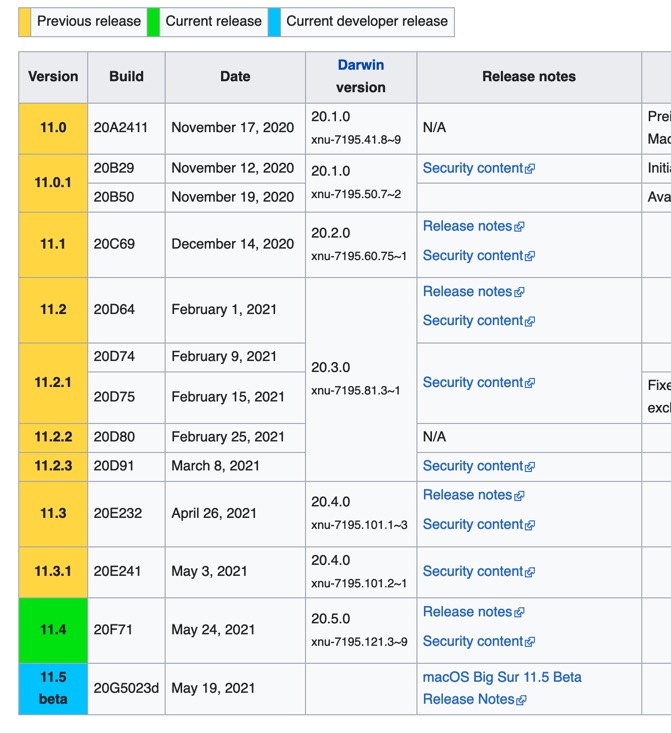
Task: Click the date April 26, 2021
Action: pyautogui.click(x=214, y=513)
